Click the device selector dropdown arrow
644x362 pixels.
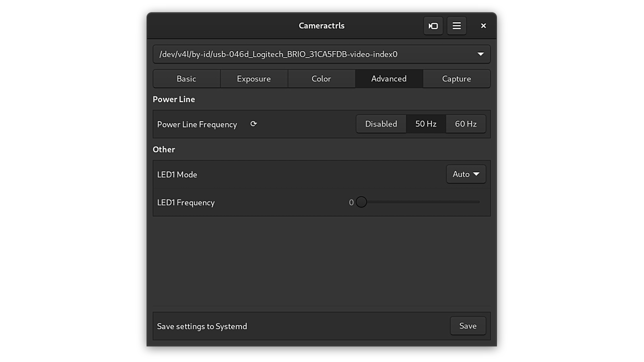(480, 54)
